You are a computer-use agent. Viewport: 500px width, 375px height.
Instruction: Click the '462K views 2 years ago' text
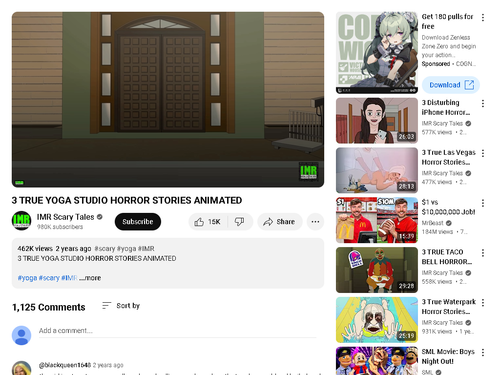54,249
